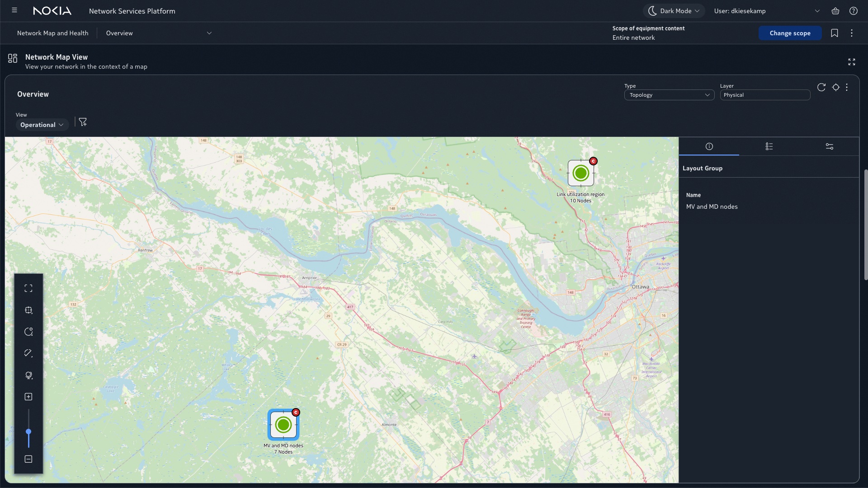Switch to the list tab in side panel
The image size is (868, 488).
tap(769, 146)
